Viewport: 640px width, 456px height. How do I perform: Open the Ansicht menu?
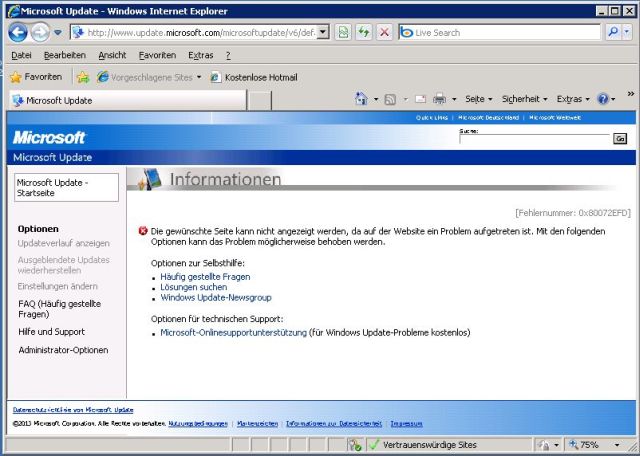[x=112, y=55]
